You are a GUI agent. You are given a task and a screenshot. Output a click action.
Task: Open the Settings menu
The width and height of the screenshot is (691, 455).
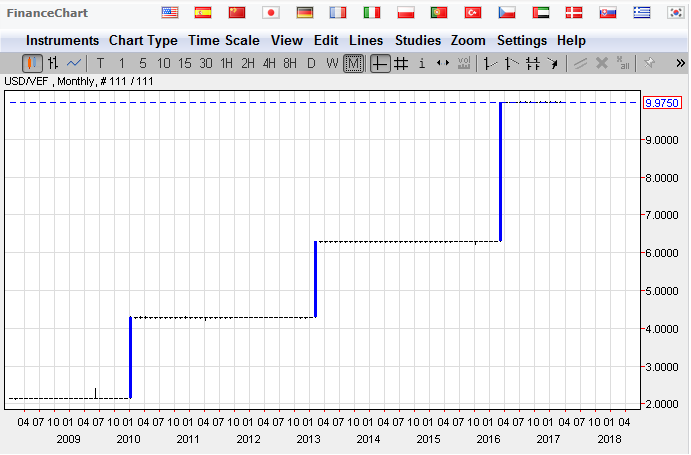pyautogui.click(x=522, y=41)
